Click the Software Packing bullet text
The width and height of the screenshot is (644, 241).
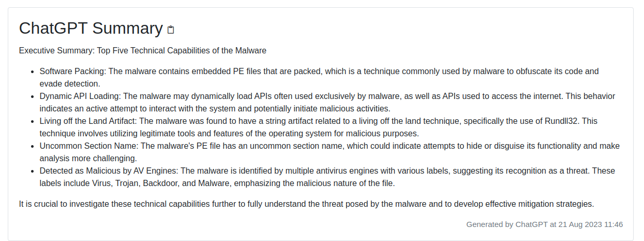coord(319,77)
